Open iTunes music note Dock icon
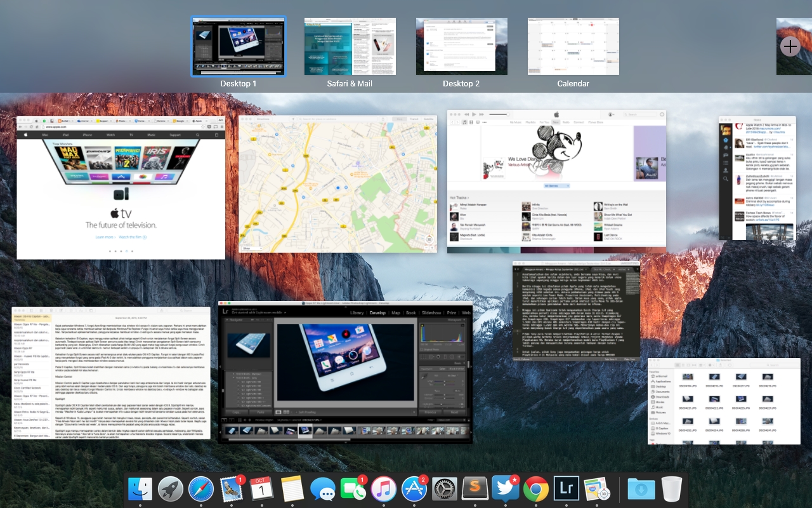This screenshot has height=508, width=812. click(384, 489)
